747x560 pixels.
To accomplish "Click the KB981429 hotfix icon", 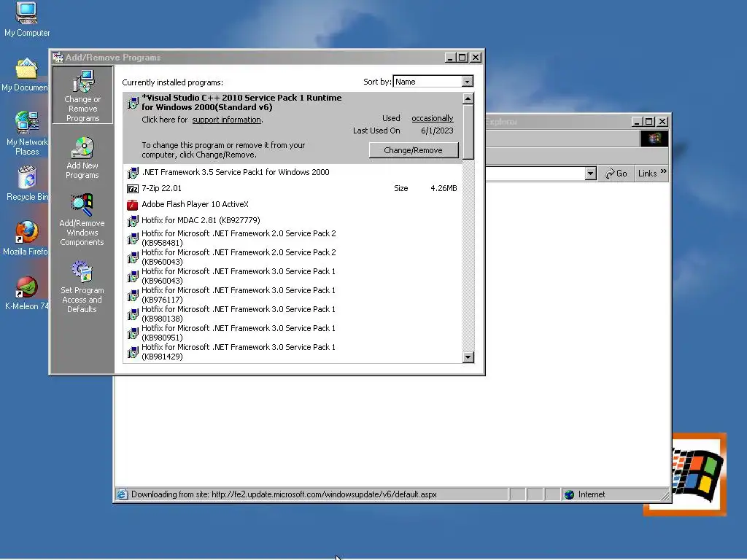I will click(133, 352).
